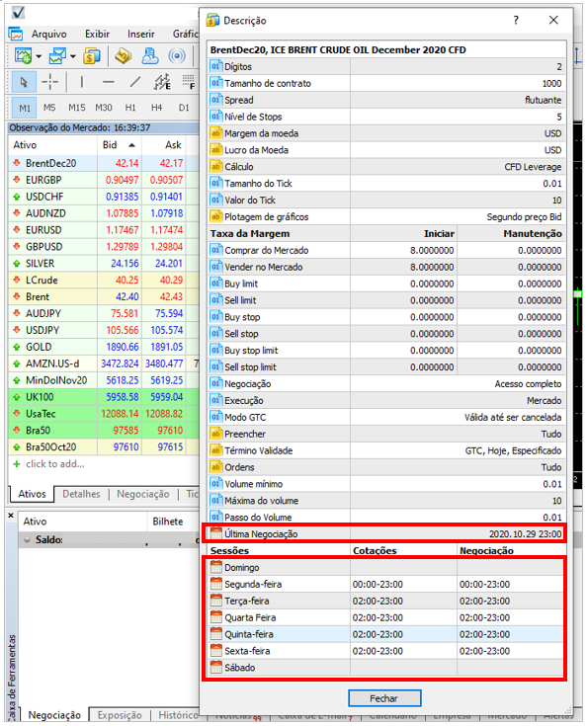Click the Spread flutuante row
This screenshot has width=588, height=726.
click(387, 100)
